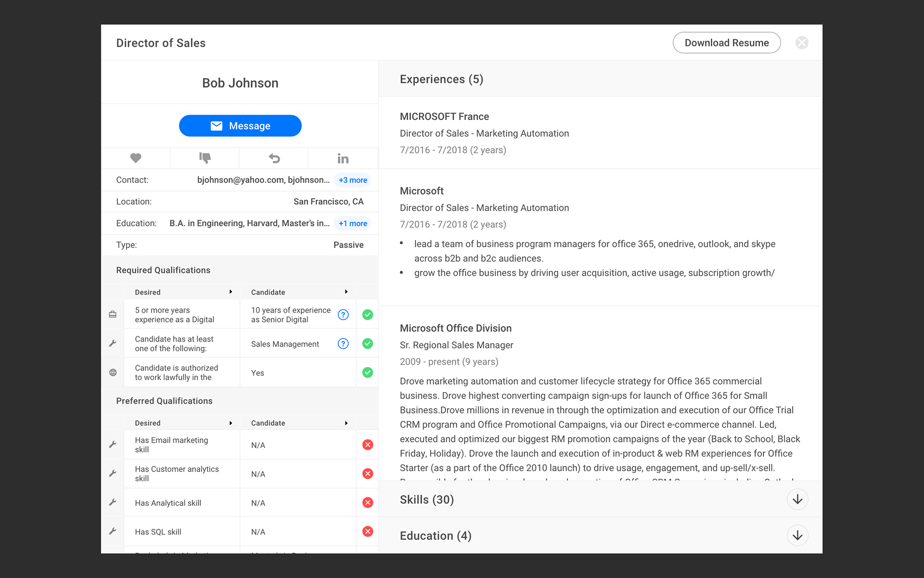Click help icon beside 10 years of experience
924x578 pixels.
point(343,315)
